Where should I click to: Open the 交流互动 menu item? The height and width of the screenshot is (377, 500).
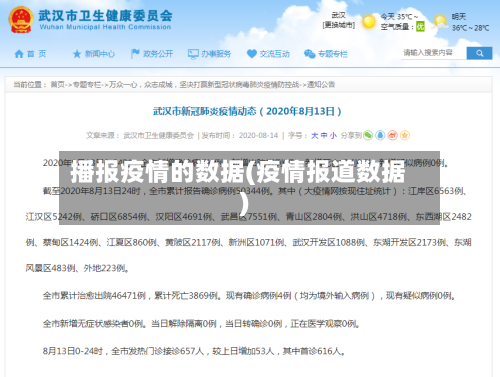pyautogui.click(x=274, y=54)
